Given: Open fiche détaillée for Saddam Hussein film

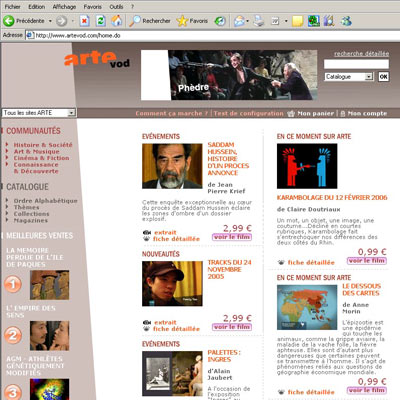Looking at the screenshot, I should (176, 239).
